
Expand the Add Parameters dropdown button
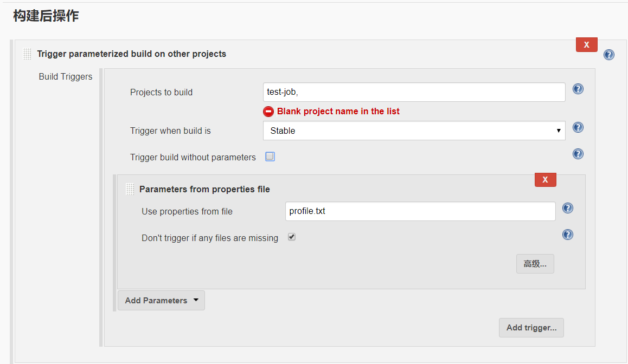(x=161, y=301)
